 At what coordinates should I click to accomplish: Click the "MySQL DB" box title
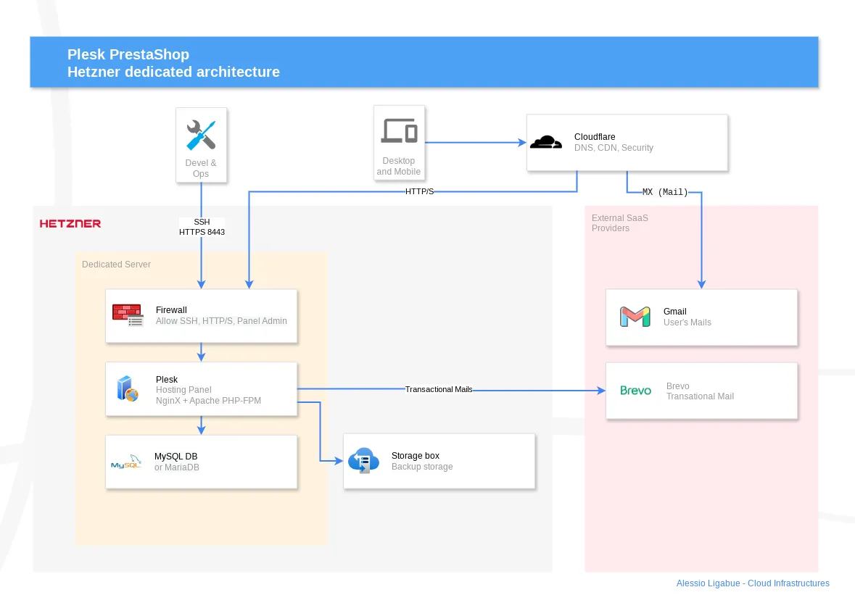point(175,457)
